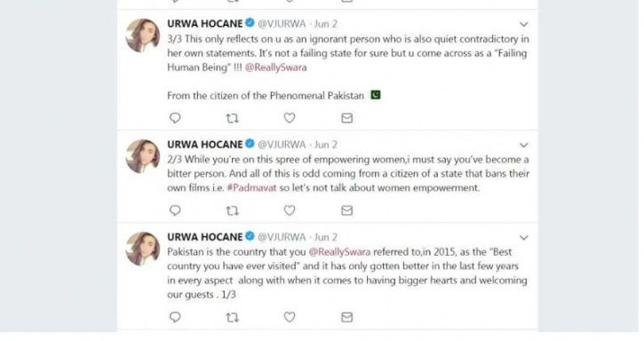Screen dimensions: 644x341
Task: Open URWA HOCANE profile from 2/3 tweet name
Action: 205,145
